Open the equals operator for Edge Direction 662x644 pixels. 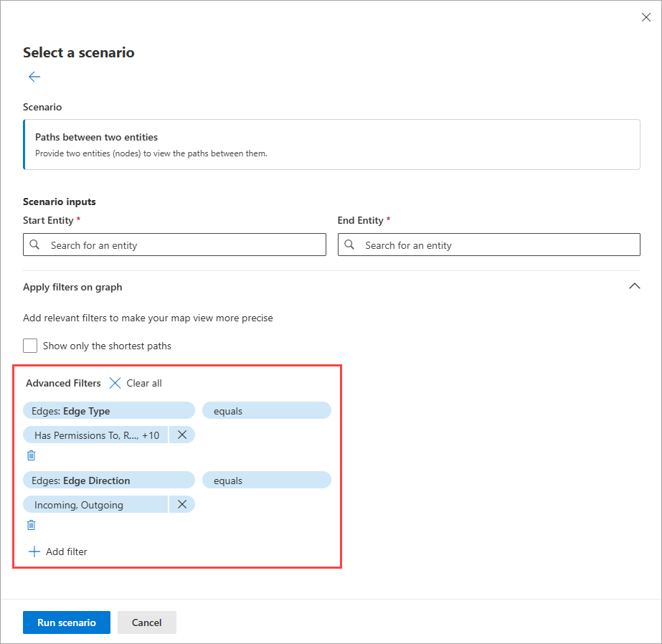(x=266, y=480)
